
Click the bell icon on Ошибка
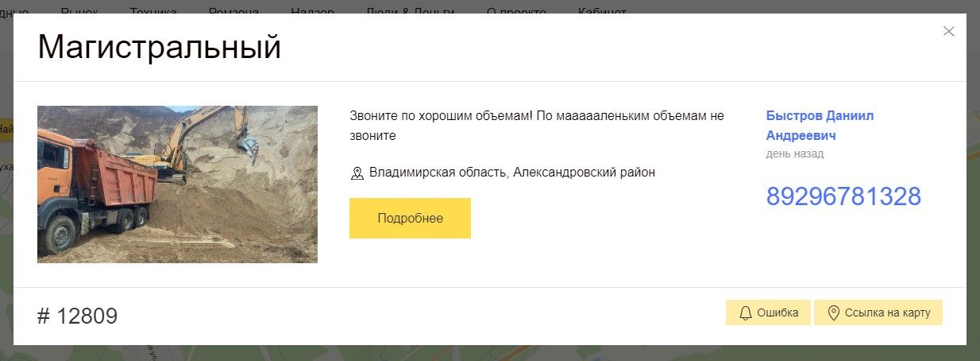pos(745,312)
